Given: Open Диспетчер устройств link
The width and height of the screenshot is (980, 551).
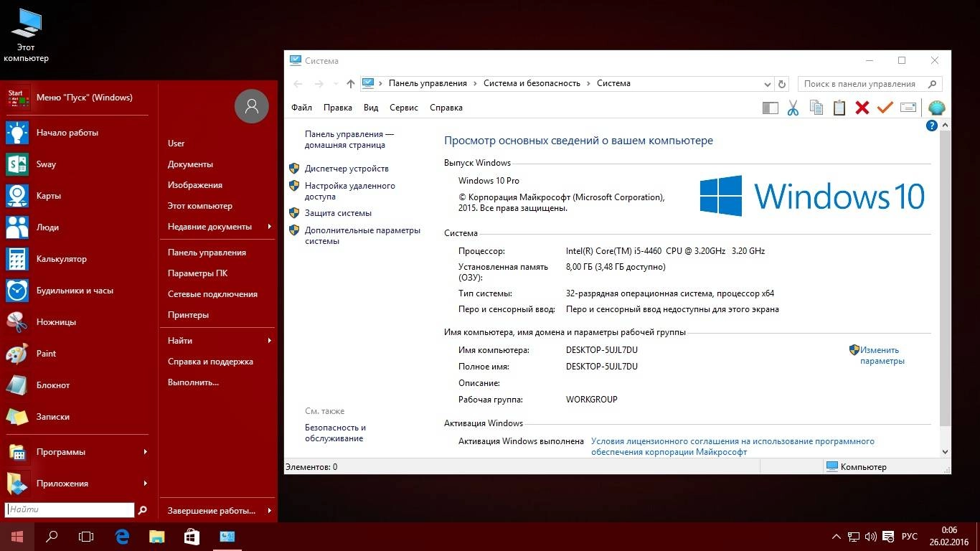Looking at the screenshot, I should click(347, 169).
